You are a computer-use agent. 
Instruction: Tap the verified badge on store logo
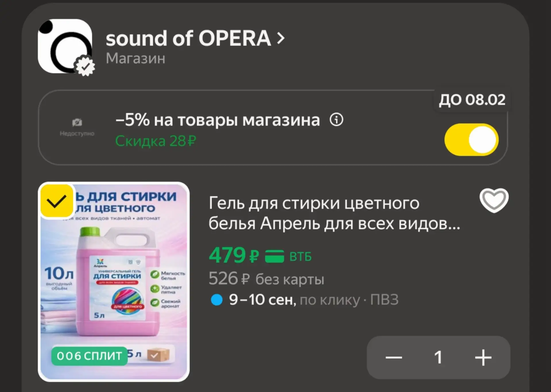coord(85,67)
